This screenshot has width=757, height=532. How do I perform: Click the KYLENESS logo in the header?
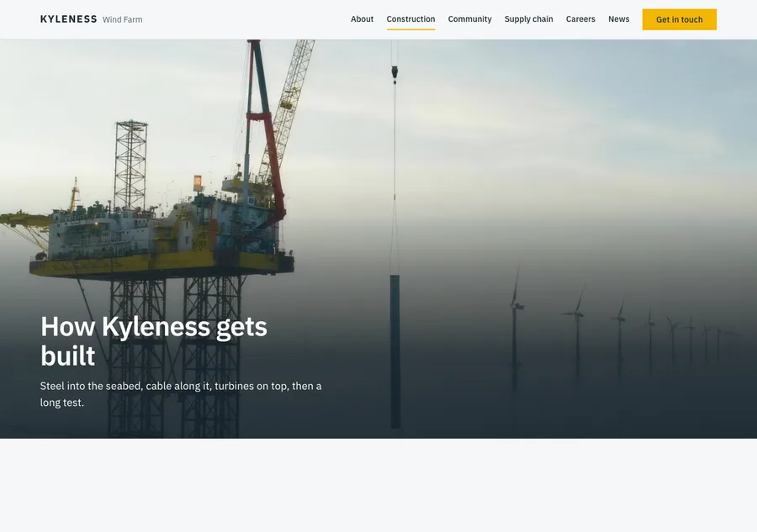click(x=69, y=19)
